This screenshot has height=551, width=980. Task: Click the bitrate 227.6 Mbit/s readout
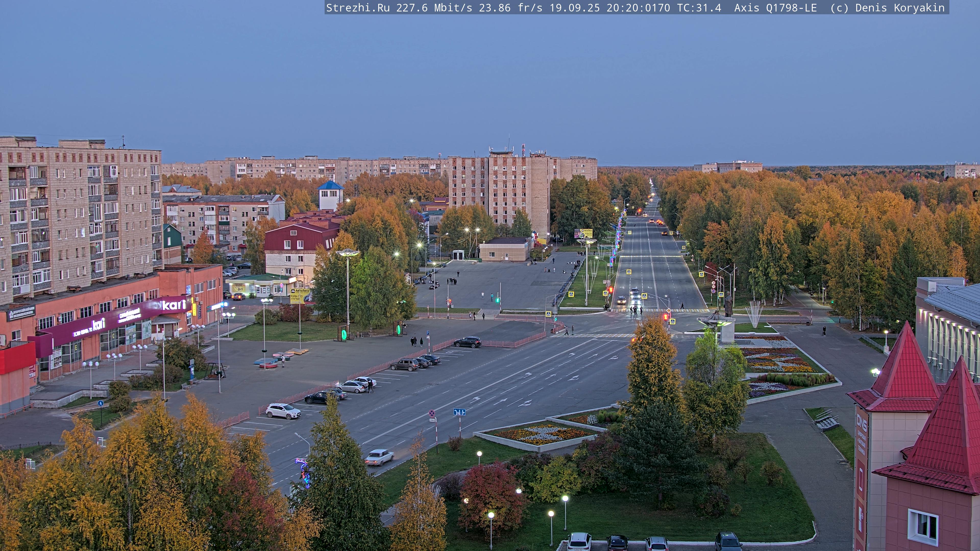434,8
